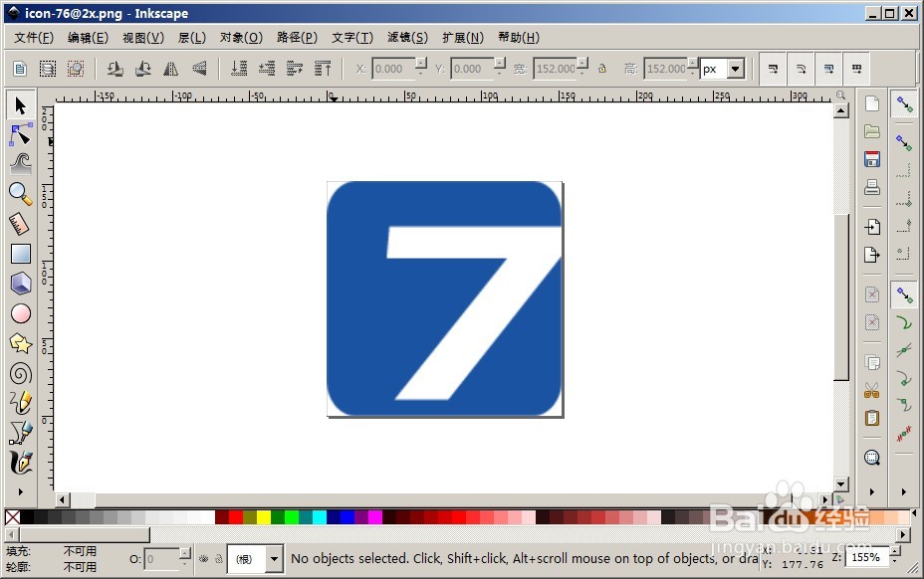Select the Selector arrow tool
Viewport: 924px width, 579px height.
[21, 106]
